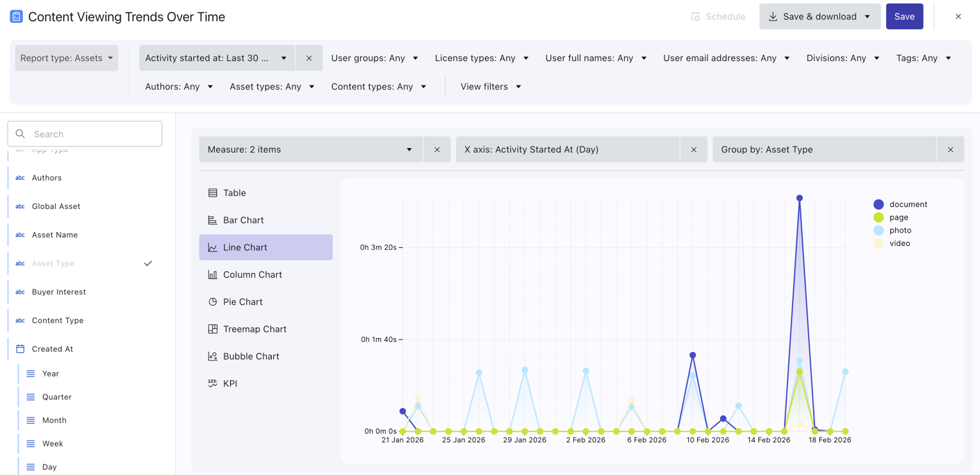The height and width of the screenshot is (475, 980).
Task: Select the Table chart type icon
Action: [x=213, y=193]
